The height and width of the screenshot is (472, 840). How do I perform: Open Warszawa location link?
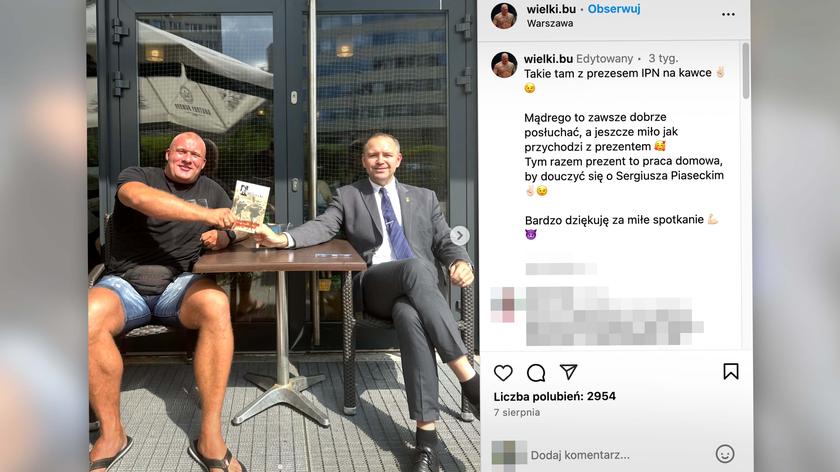point(550,23)
